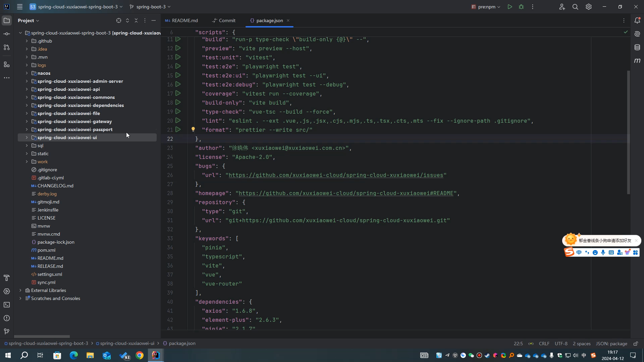Open Notifications bell icon

[x=637, y=20]
